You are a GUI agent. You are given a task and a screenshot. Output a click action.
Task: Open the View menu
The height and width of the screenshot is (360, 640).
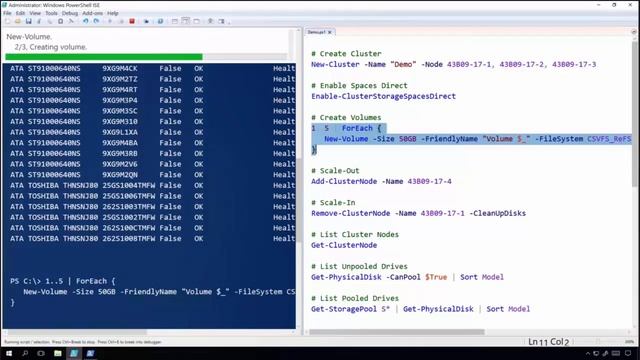pos(35,13)
